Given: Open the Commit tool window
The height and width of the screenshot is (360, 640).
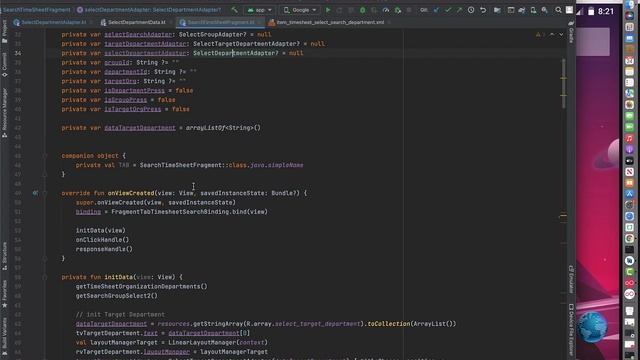Looking at the screenshot, I should tap(4, 64).
